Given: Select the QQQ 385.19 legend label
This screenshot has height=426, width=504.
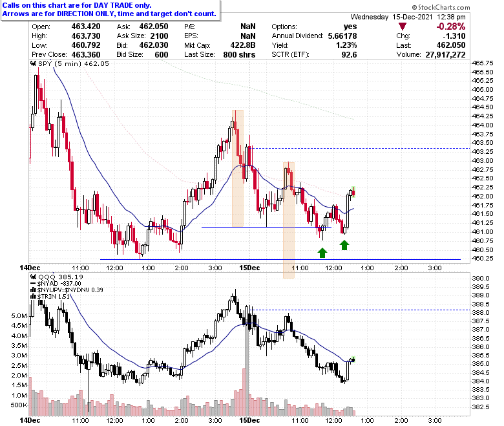Looking at the screenshot, I should pyautogui.click(x=61, y=277).
